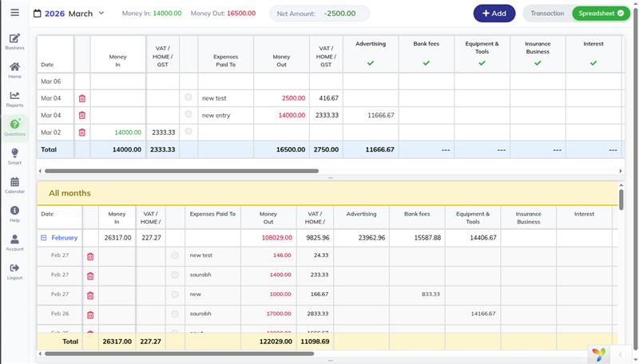
Task: Click the upper table horizontal scrollbar thumb
Action: pyautogui.click(x=182, y=171)
